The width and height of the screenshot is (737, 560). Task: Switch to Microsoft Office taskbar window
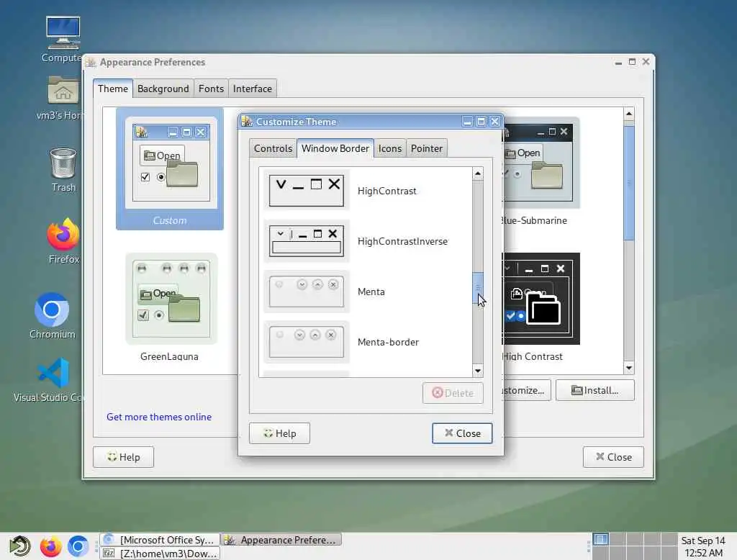(160, 540)
